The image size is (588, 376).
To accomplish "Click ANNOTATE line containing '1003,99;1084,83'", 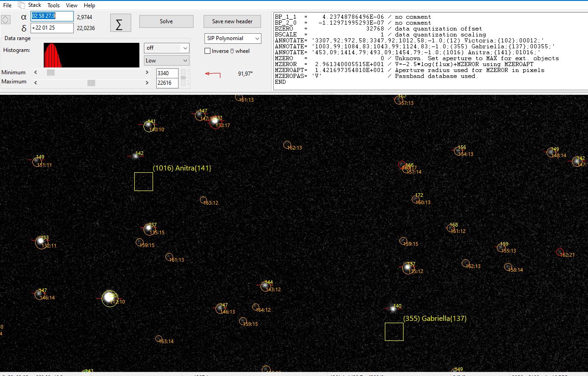I will (x=415, y=46).
